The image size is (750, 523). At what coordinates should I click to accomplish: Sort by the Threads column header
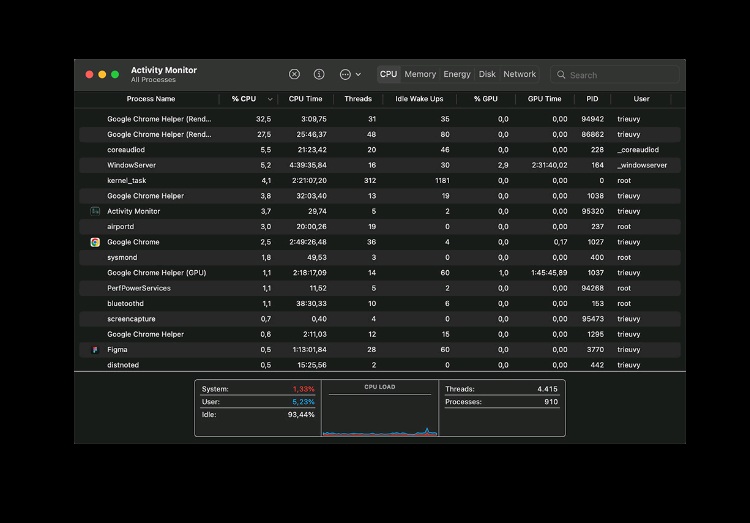click(358, 99)
